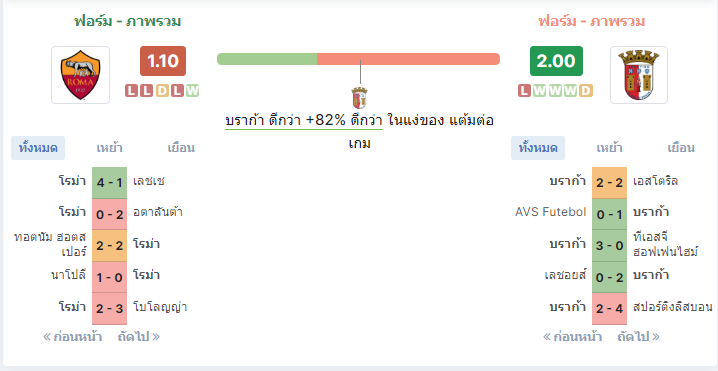Click small Braga crest under comparison bar
The height and width of the screenshot is (371, 718).
pyautogui.click(x=359, y=97)
